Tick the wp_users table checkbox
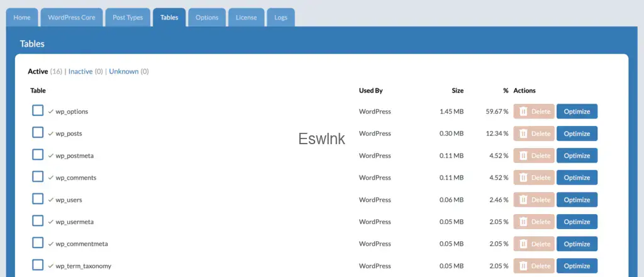644x277 pixels. [x=38, y=199]
